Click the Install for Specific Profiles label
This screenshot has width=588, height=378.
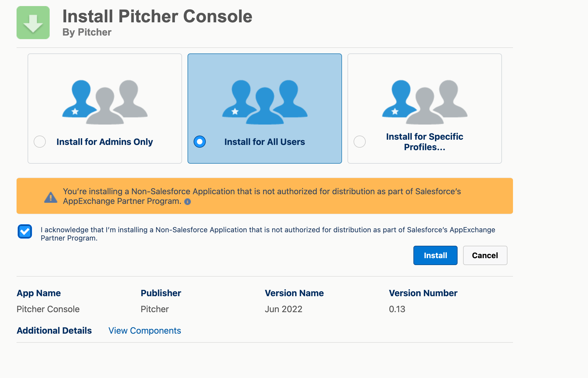[424, 142]
